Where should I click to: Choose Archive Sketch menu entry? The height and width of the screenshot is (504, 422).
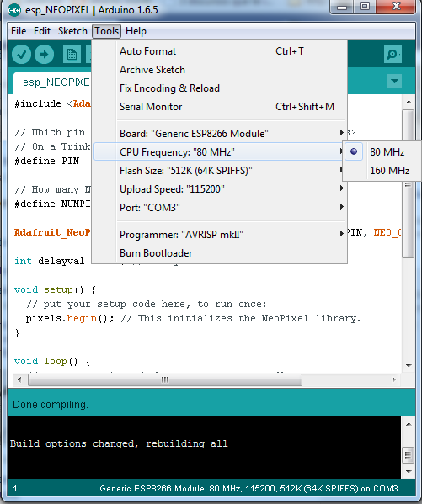[x=220, y=70]
